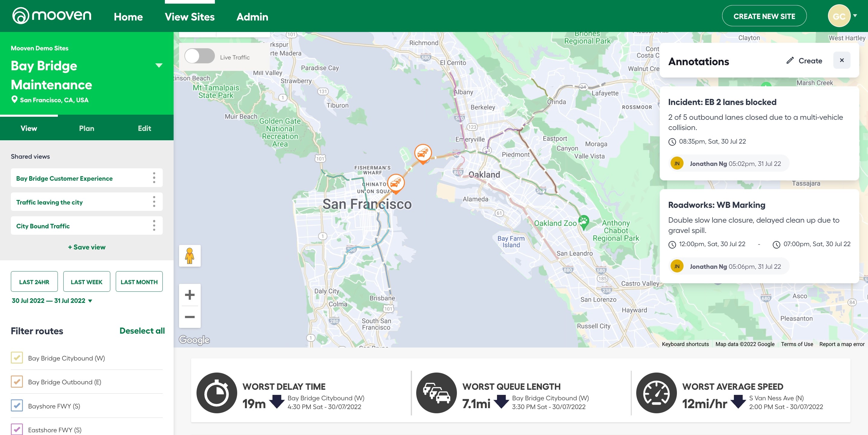The image size is (868, 435).
Task: Click the Street View pegman icon
Action: tap(190, 256)
